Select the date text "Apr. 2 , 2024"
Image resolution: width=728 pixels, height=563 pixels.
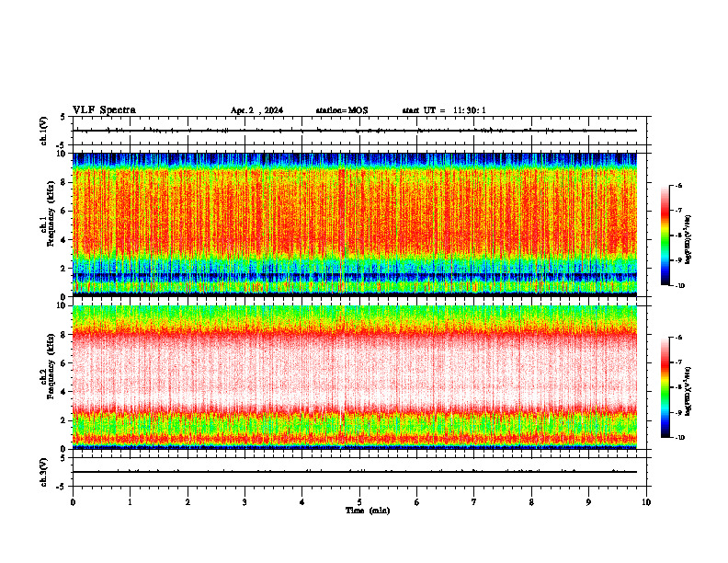click(256, 110)
